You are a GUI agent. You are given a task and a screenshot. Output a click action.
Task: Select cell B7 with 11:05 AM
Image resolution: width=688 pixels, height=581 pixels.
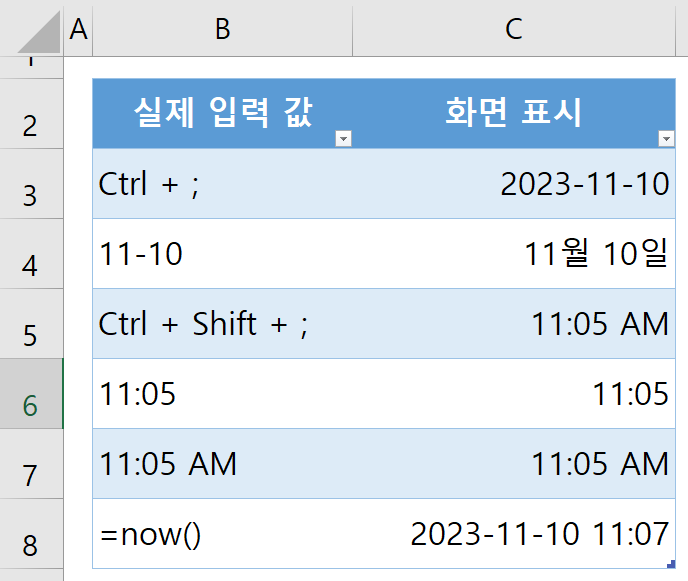222,464
